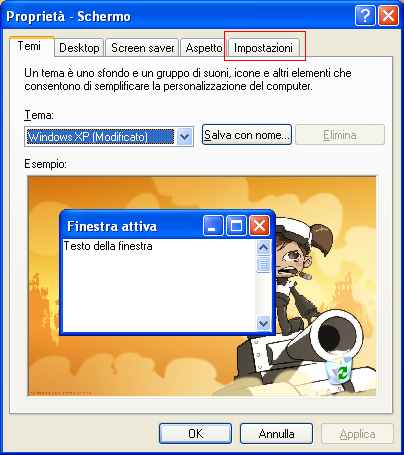Click the preview scrollbar thumb
Image resolution: width=404 pixels, height=455 pixels.
(264, 264)
